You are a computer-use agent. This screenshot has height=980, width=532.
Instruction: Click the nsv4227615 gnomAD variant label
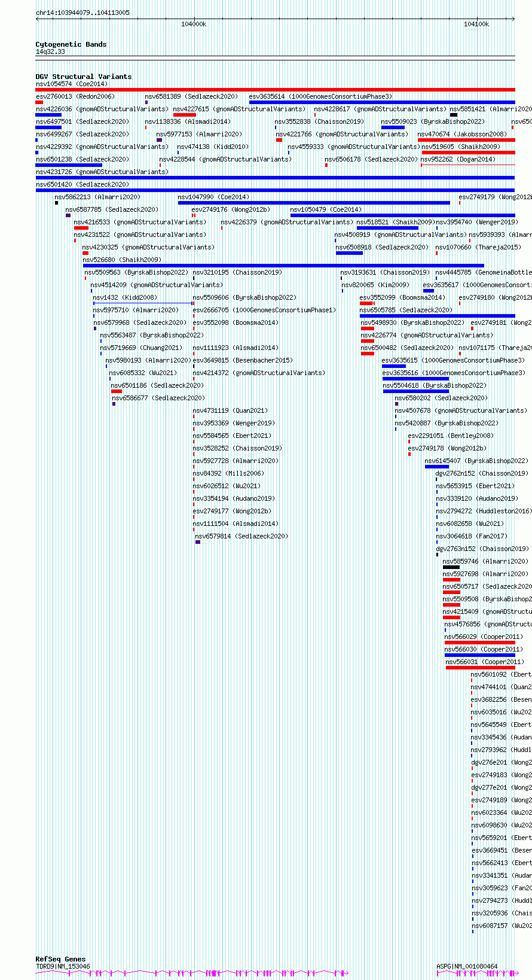click(239, 109)
